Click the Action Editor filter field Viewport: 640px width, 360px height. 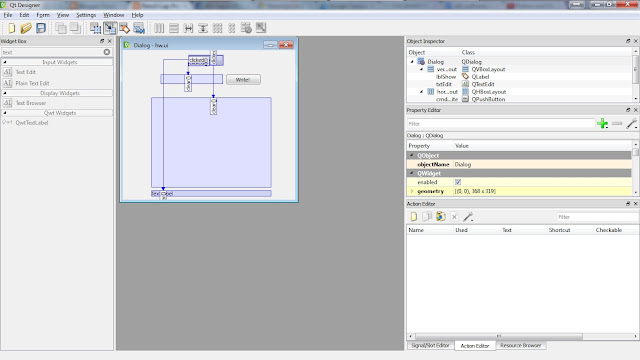click(x=598, y=217)
